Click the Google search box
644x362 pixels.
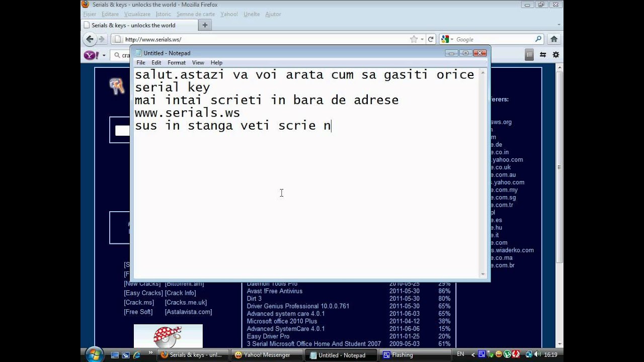[493, 39]
